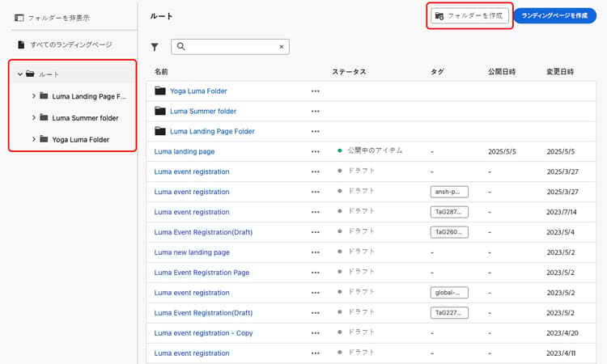Click the global-... tag chip
The width and height of the screenshot is (607, 364).
click(449, 293)
